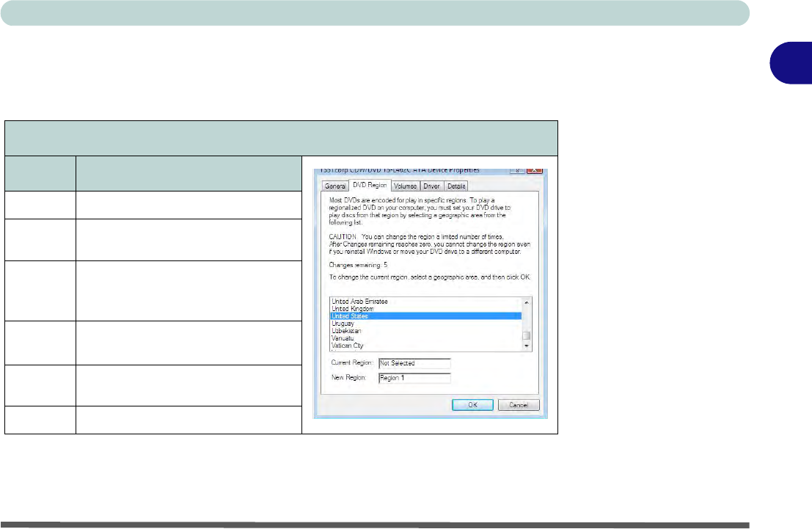
Task: Cancel the device properties dialog
Action: click(x=519, y=405)
